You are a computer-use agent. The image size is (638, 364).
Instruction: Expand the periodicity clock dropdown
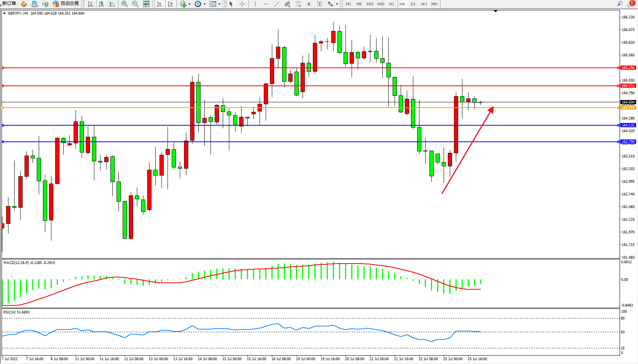pos(204,4)
